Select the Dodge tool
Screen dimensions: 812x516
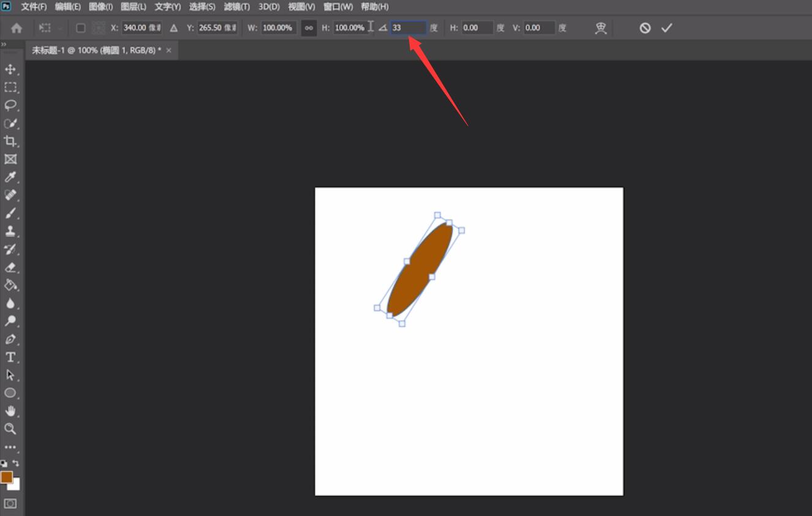(x=10, y=321)
